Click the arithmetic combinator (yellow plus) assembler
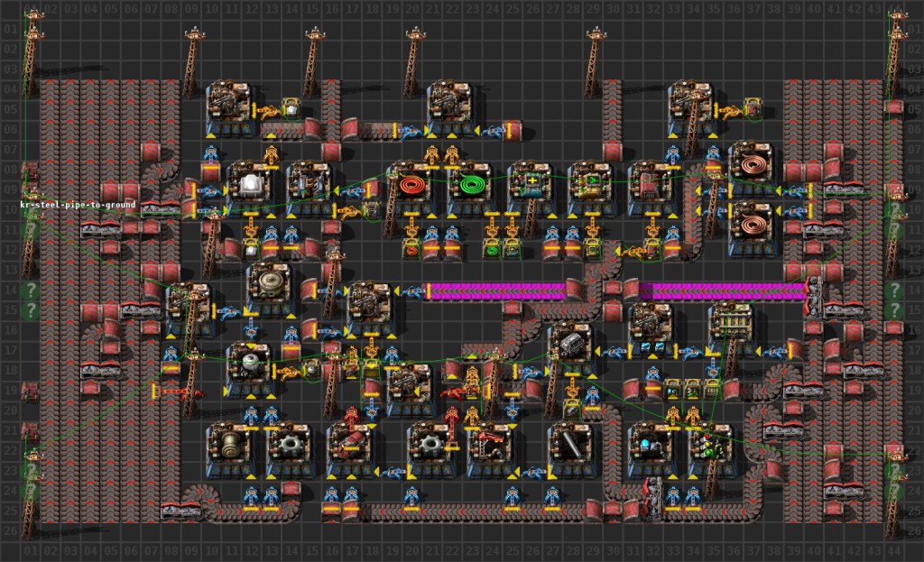The height and width of the screenshot is (562, 924). coord(531,188)
